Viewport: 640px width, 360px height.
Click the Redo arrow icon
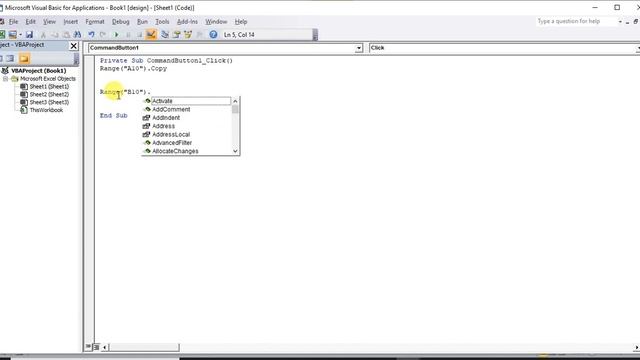[x=103, y=35]
